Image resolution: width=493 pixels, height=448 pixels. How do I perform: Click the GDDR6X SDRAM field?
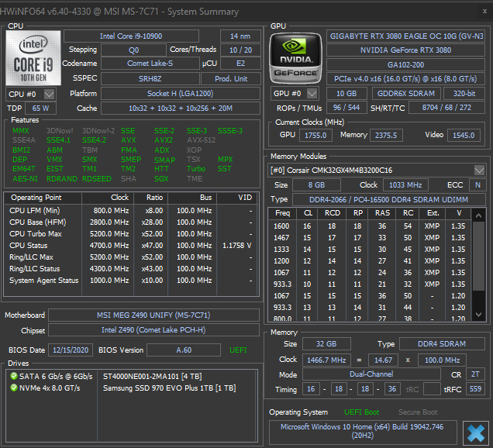406,93
